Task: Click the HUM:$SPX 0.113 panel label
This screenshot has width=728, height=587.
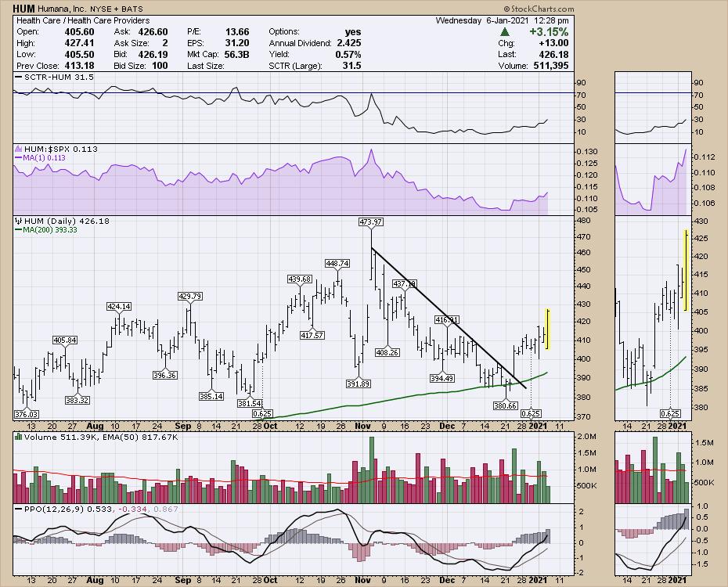Action: pyautogui.click(x=56, y=149)
